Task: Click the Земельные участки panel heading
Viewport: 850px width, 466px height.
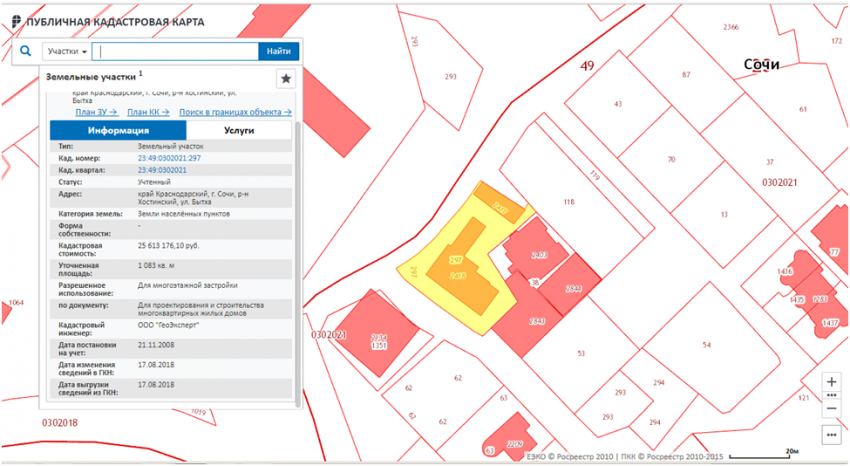Action: pos(91,76)
